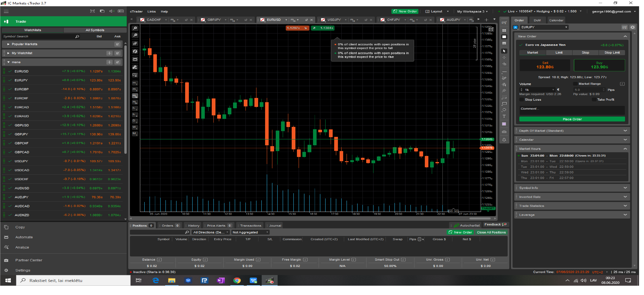Switch to single-chart layout mode

tap(504, 37)
